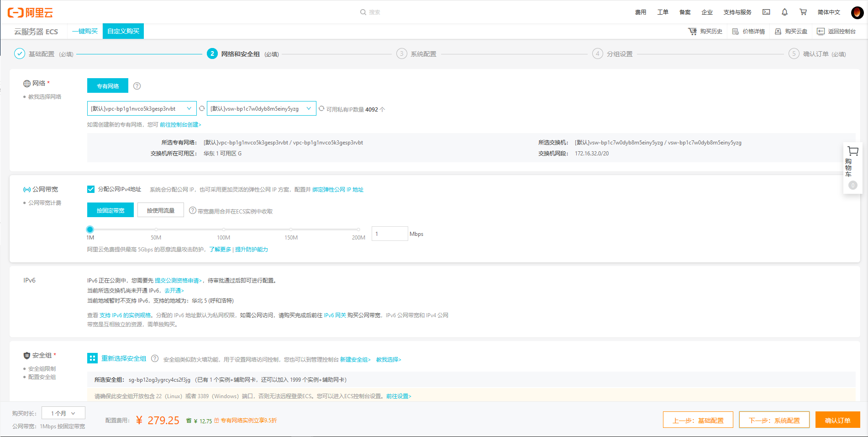Expand the vSwitch dropdown
The image size is (868, 437).
click(262, 108)
